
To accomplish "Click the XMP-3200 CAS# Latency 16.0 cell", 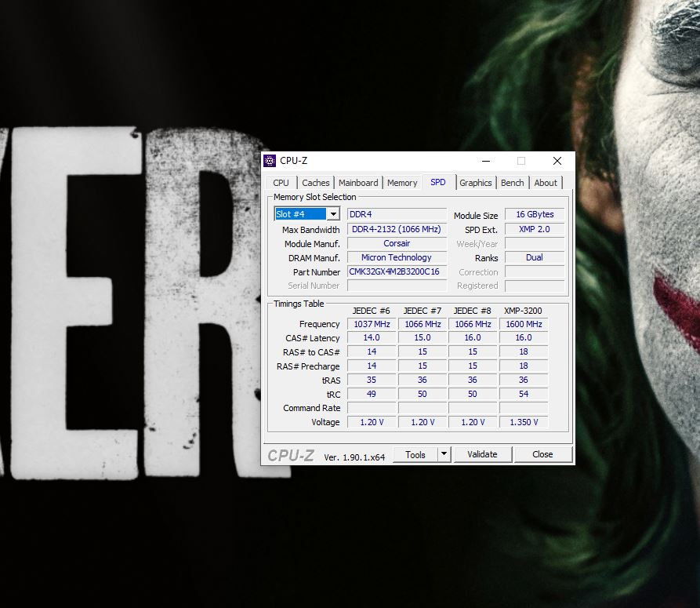I will pyautogui.click(x=524, y=337).
